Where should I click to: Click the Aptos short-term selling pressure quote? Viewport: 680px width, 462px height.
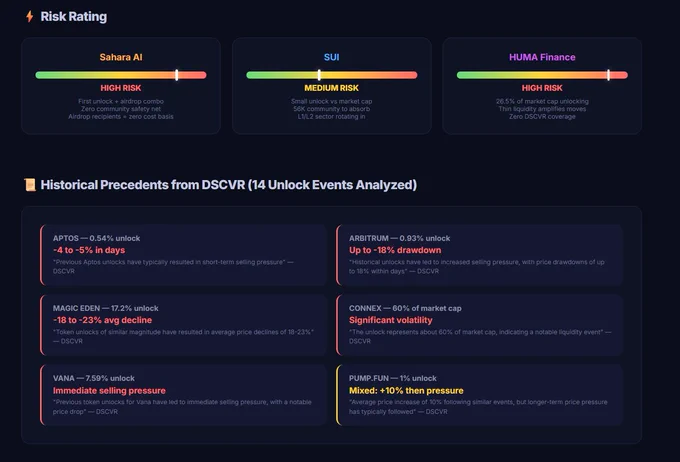[x=173, y=266]
